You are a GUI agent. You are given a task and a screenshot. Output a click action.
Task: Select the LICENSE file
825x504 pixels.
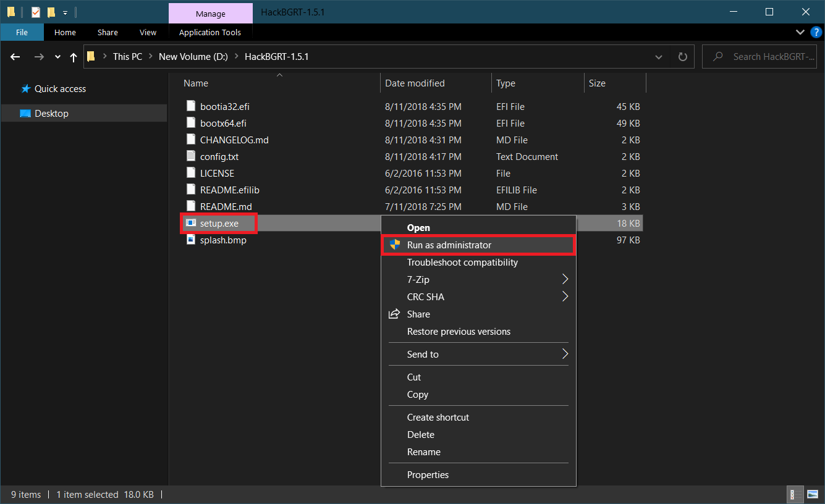click(217, 174)
